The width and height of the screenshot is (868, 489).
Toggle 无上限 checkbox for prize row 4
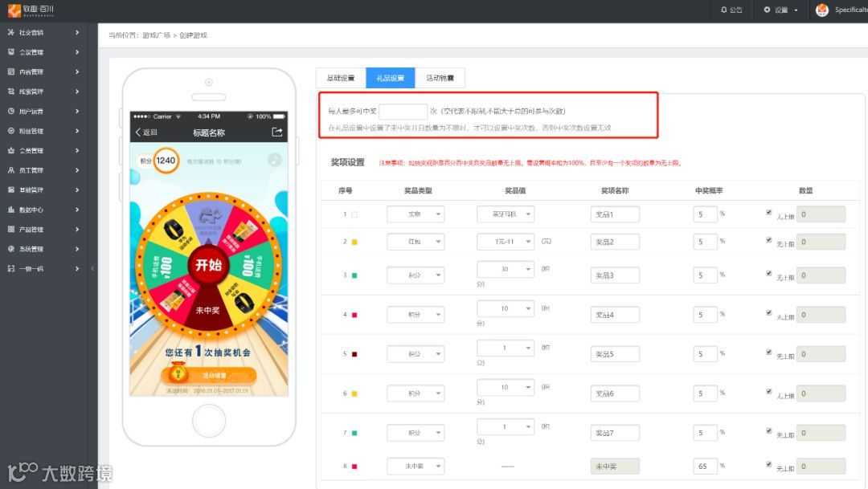[768, 313]
